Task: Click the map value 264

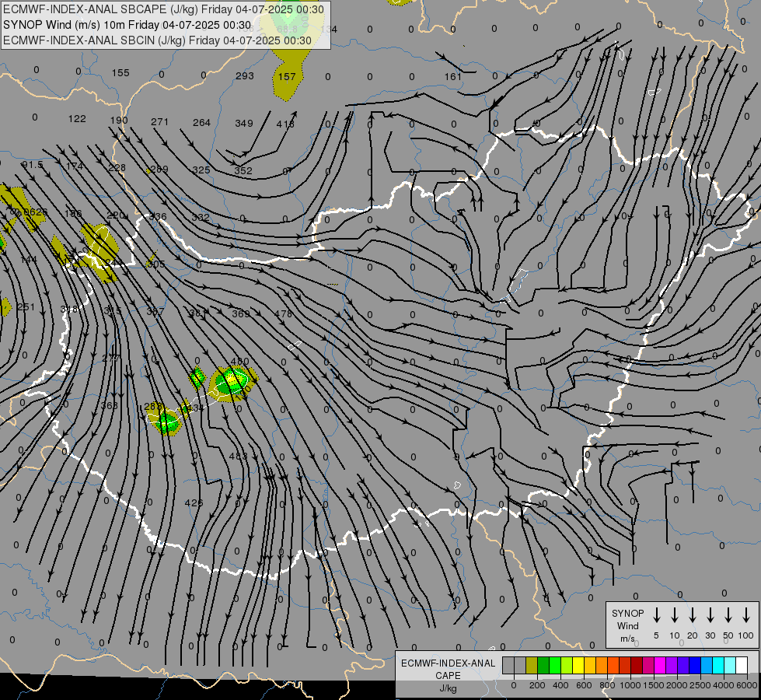Action: click(201, 122)
